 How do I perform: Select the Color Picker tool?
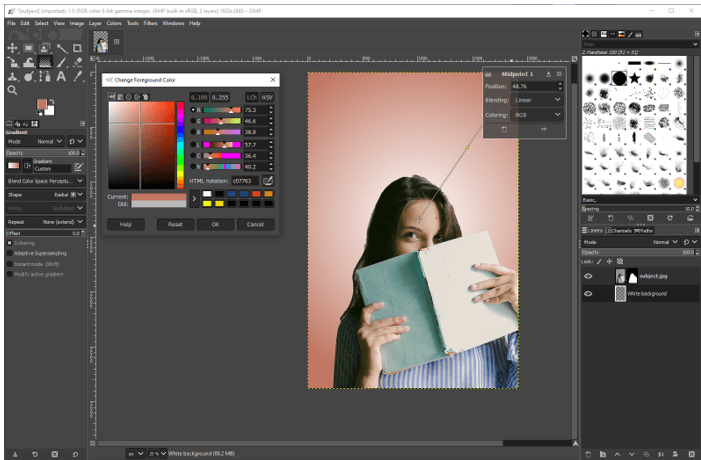point(78,76)
